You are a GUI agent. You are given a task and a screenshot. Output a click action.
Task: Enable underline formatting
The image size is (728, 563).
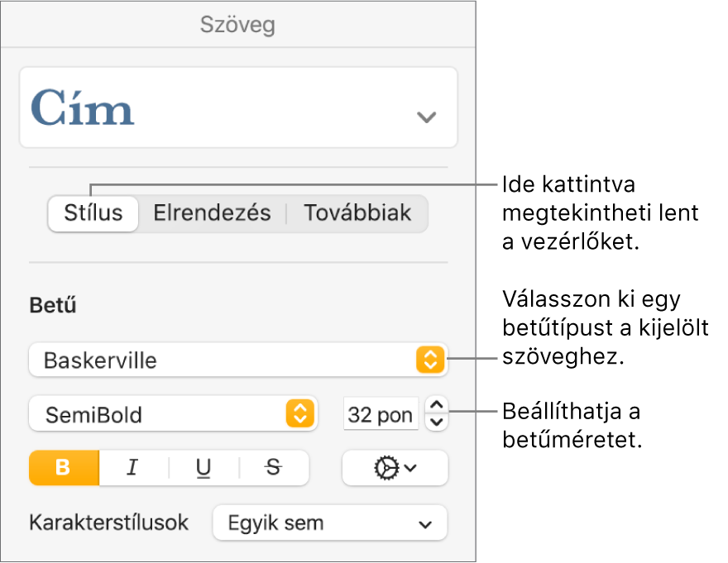[x=202, y=468]
